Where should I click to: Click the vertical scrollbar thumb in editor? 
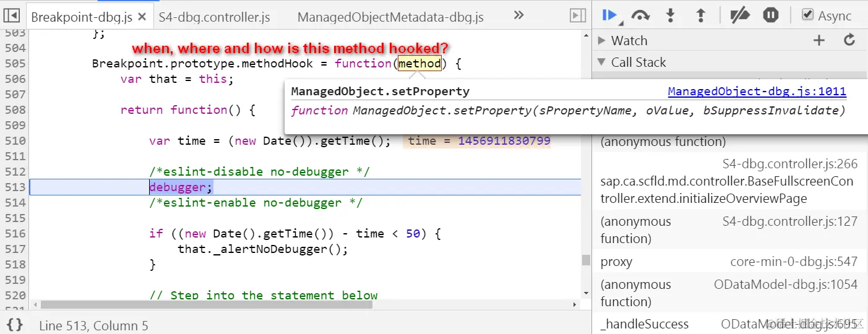[586, 260]
